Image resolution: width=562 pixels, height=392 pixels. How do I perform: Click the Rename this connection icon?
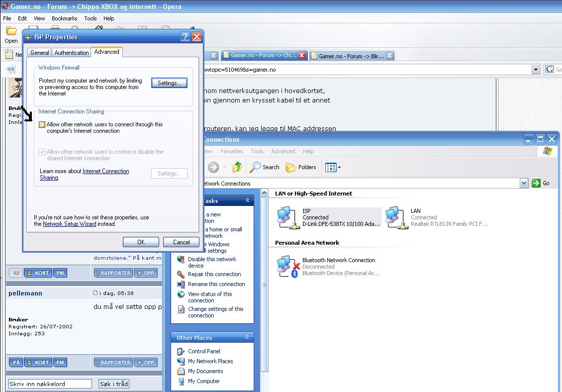(181, 284)
